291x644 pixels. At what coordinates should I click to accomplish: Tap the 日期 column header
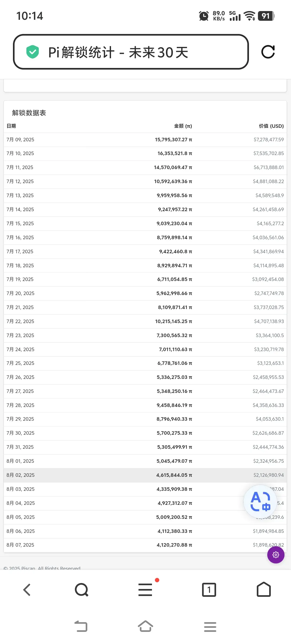click(x=11, y=126)
